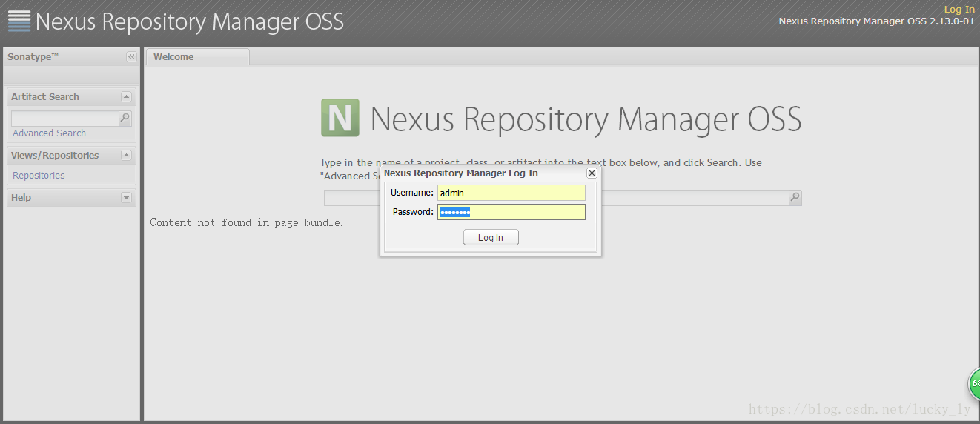Viewport: 980px width, 424px height.
Task: Click the green circular badge at right edge
Action: [x=974, y=384]
